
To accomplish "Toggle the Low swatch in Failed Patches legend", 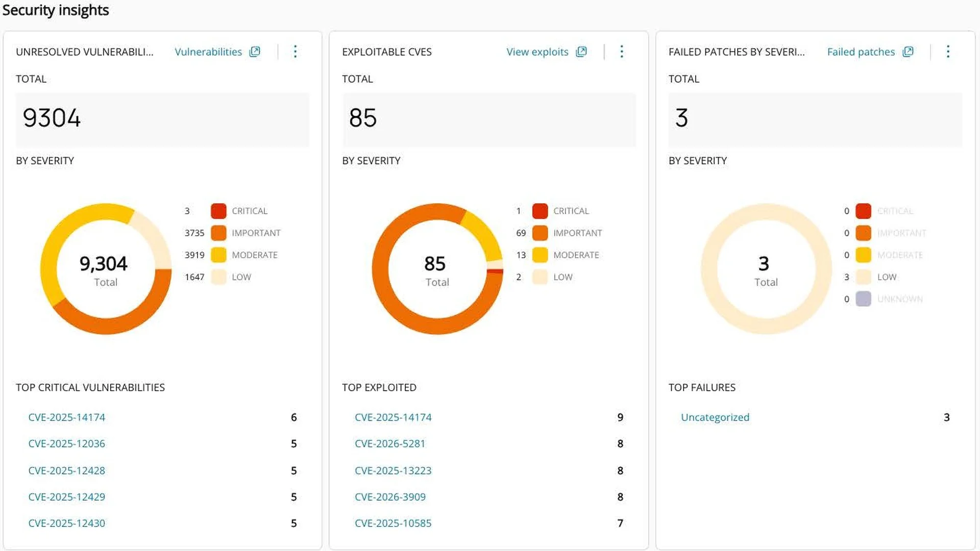I will (x=864, y=277).
